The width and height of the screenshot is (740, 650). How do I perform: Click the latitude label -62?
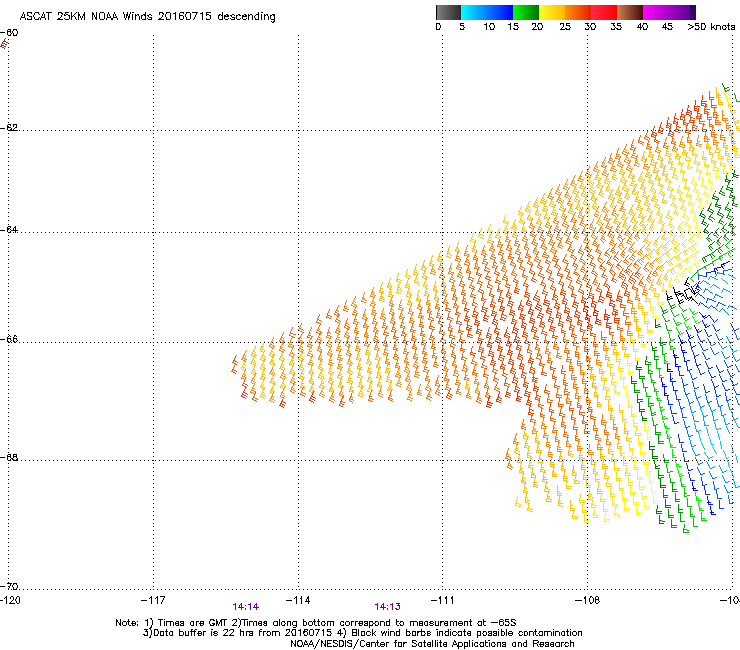[x=9, y=127]
